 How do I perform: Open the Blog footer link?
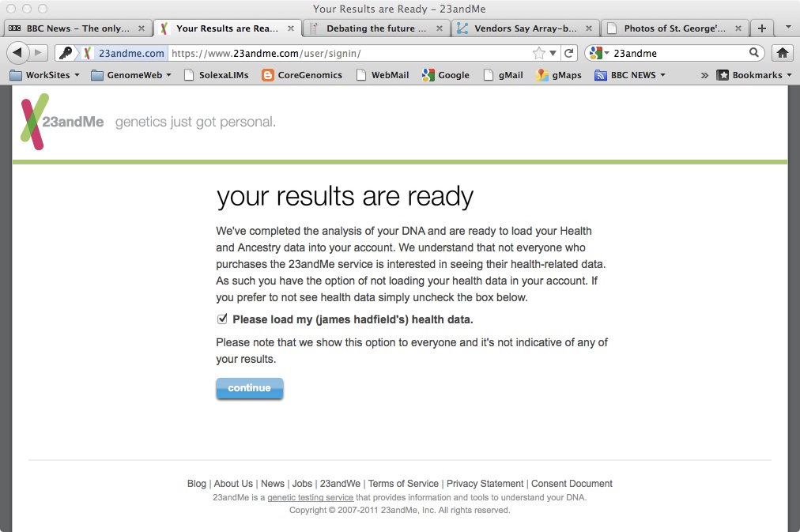pyautogui.click(x=196, y=483)
